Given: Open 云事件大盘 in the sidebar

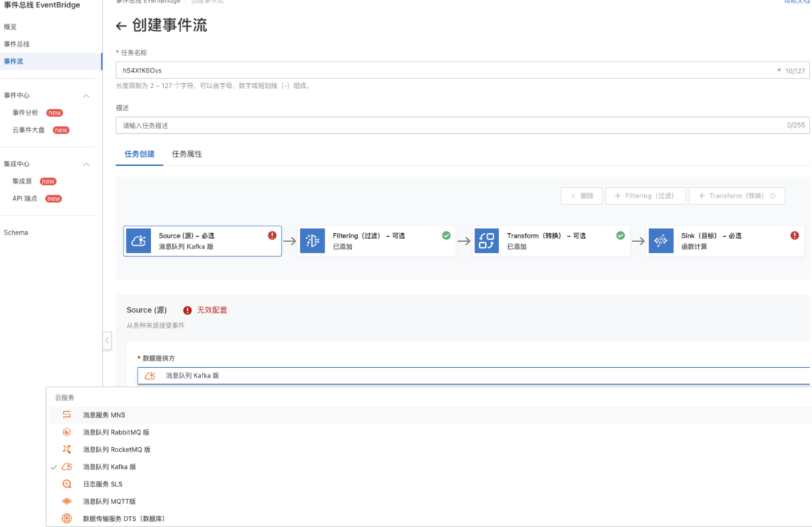Looking at the screenshot, I should tap(29, 130).
